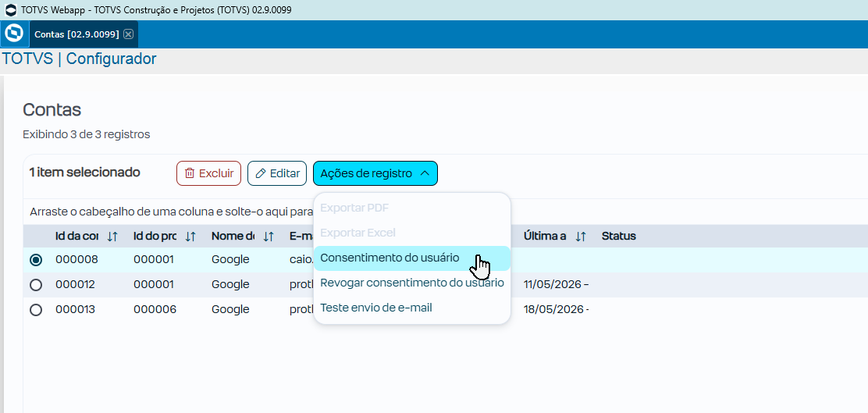Click Google cell in row 000013
Screen dimensions: 868x413
coord(230,309)
